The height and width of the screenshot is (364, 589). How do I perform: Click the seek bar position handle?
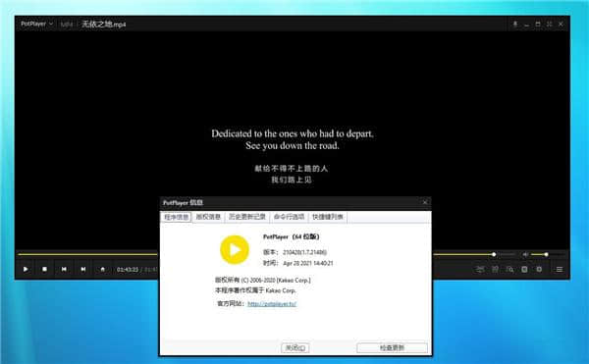(x=494, y=254)
